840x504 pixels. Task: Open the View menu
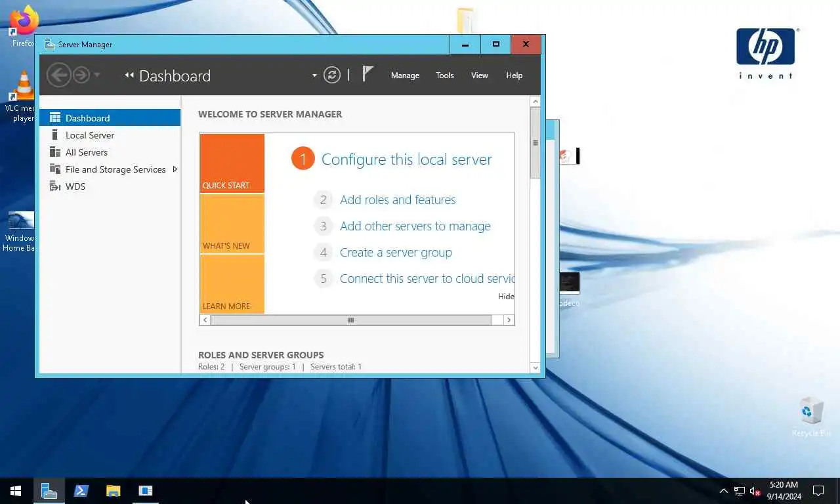coord(480,75)
